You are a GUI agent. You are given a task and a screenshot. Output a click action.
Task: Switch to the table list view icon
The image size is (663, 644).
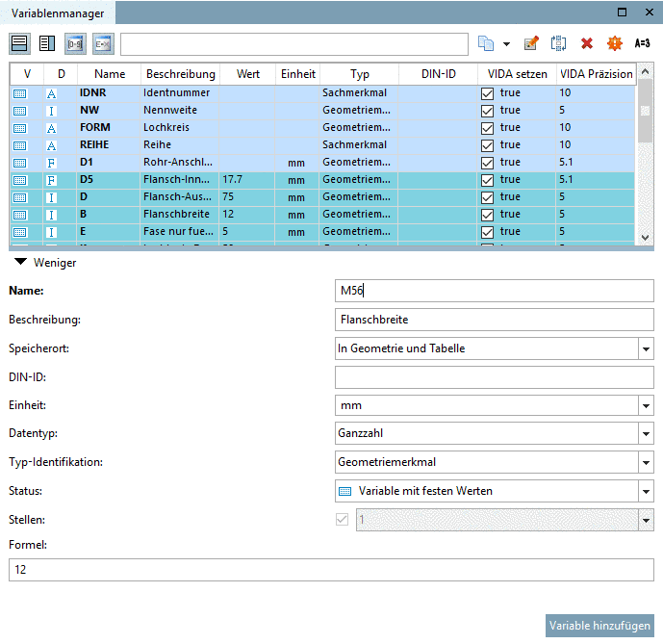pos(19,43)
